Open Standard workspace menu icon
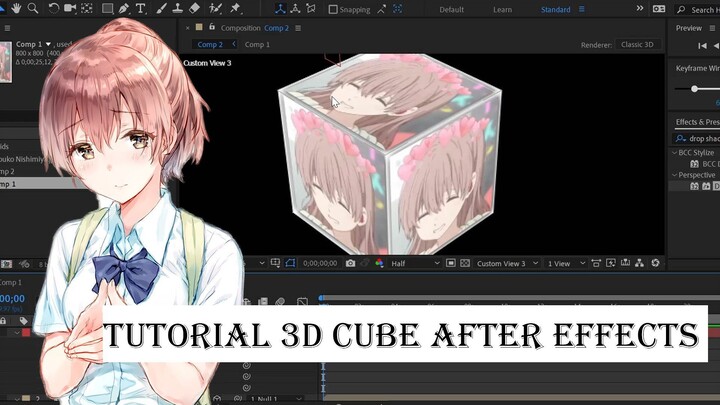The image size is (720, 405). (581, 9)
